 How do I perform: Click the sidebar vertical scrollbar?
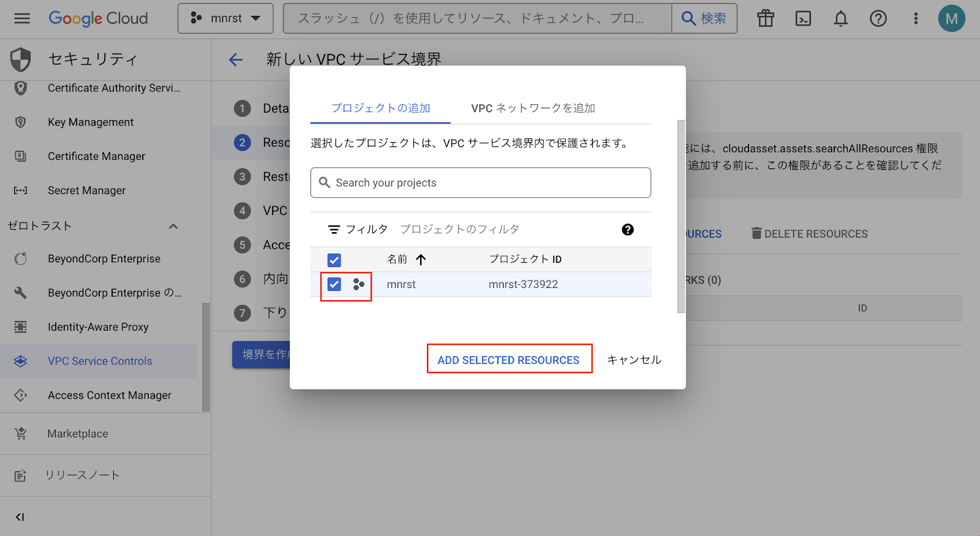(206, 357)
